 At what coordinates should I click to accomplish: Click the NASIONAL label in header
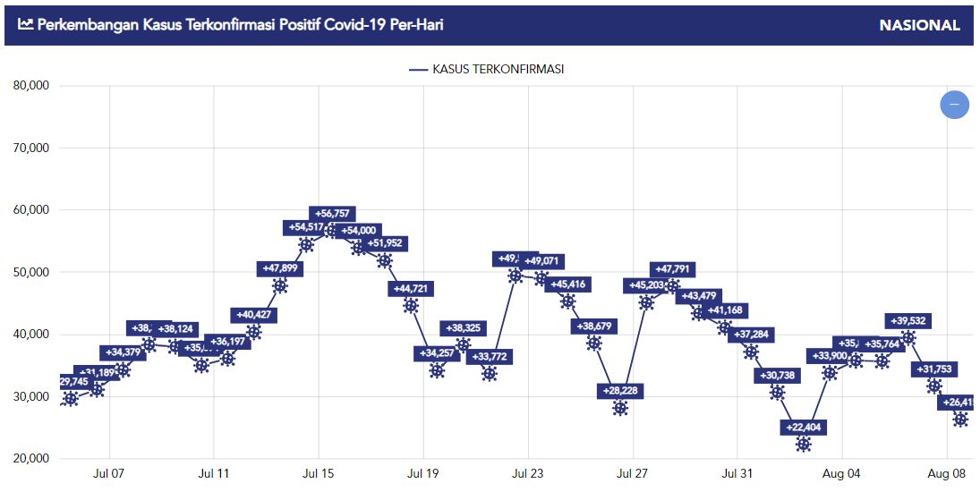coord(919,26)
